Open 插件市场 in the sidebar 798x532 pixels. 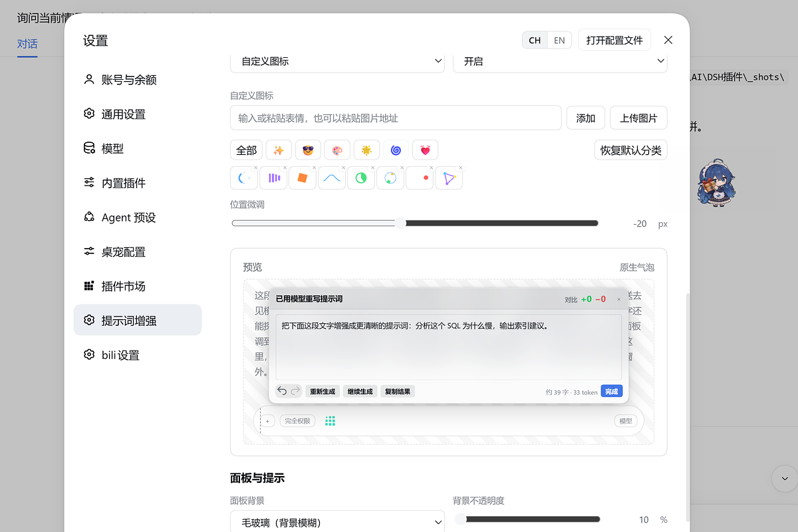coord(138,286)
